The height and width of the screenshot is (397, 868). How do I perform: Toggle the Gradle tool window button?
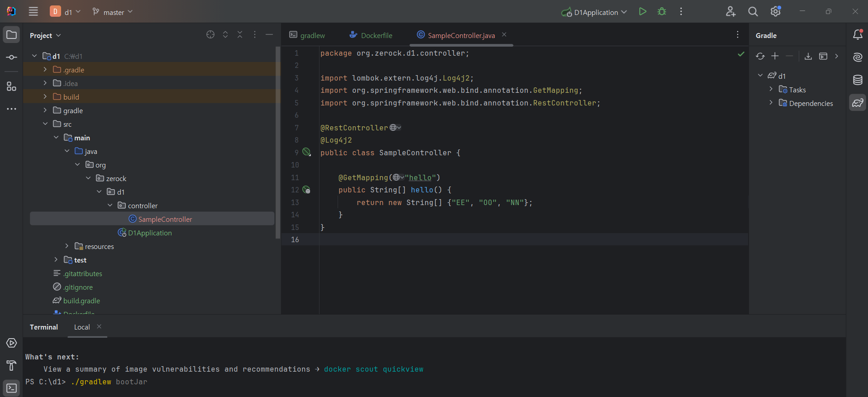point(858,103)
